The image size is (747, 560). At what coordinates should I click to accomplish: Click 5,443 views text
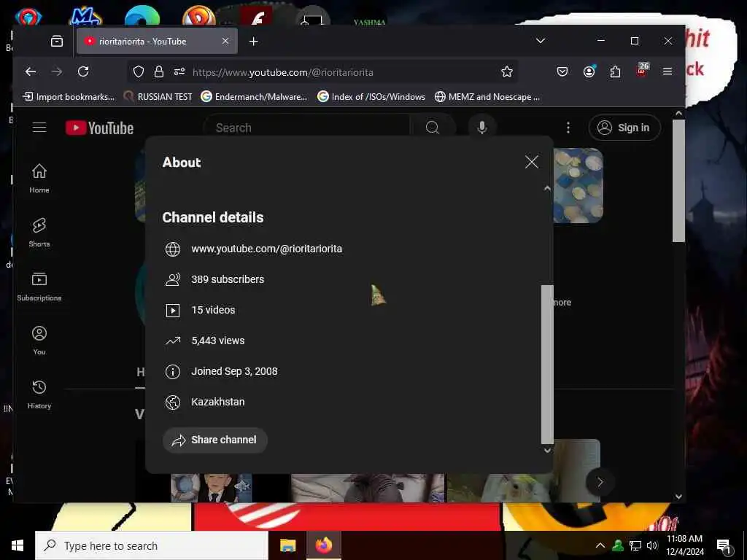coord(217,341)
